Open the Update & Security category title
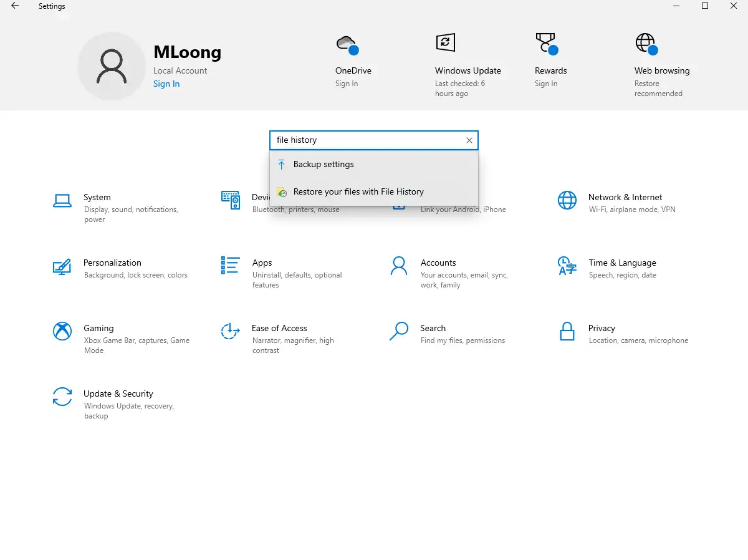 [x=118, y=393]
